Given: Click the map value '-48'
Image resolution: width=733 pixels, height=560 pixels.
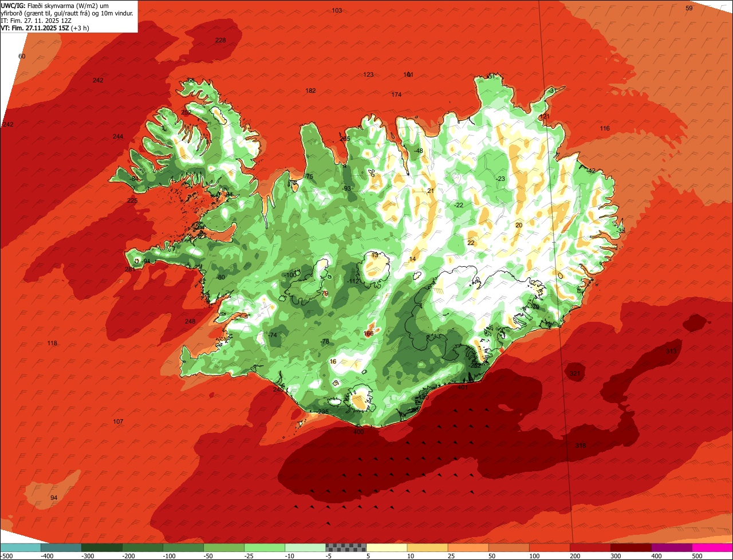Looking at the screenshot, I should point(418,151).
